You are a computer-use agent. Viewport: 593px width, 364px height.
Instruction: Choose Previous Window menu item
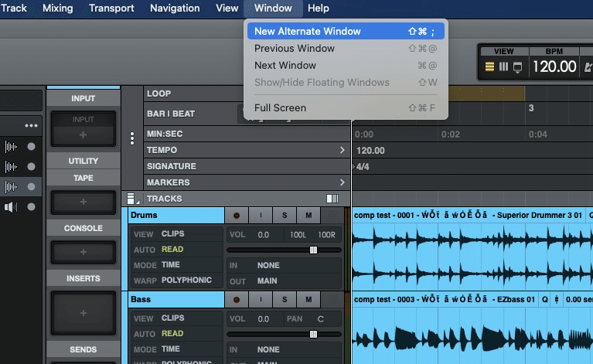[x=346, y=49]
